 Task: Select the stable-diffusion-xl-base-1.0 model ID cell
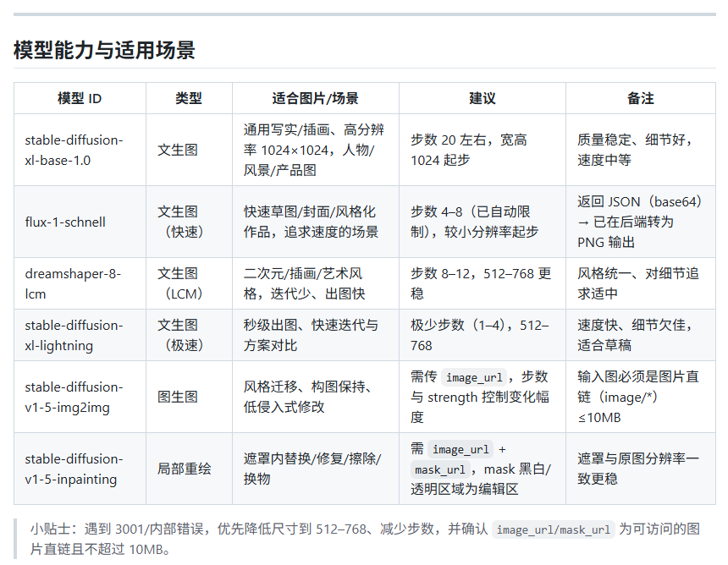(x=74, y=150)
